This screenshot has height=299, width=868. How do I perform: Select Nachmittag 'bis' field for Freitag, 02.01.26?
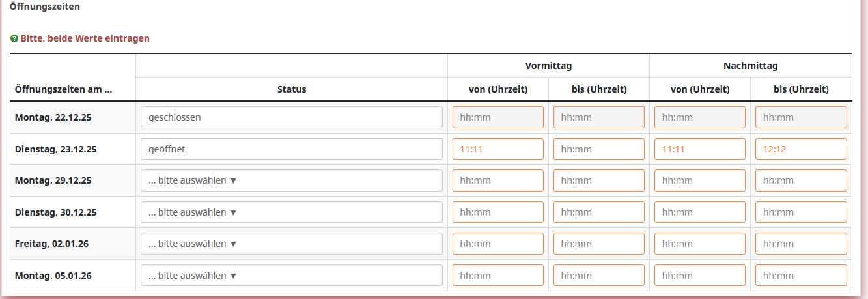coord(801,244)
